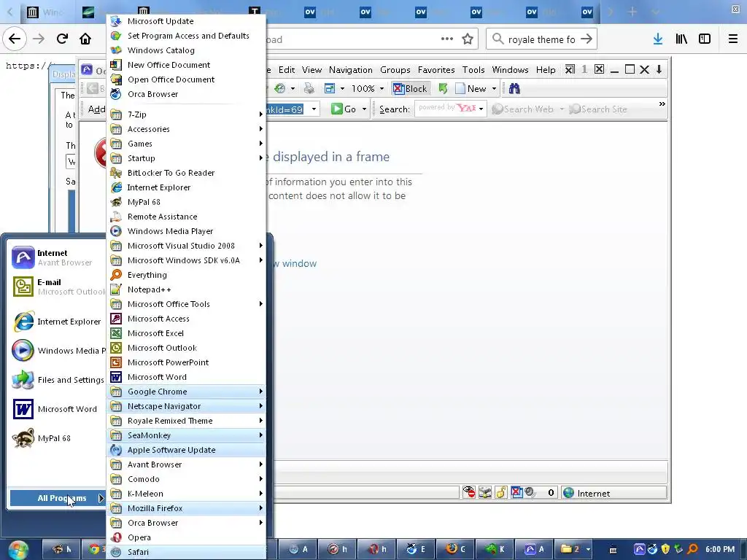Open Firefox downloads arrow

tap(658, 39)
